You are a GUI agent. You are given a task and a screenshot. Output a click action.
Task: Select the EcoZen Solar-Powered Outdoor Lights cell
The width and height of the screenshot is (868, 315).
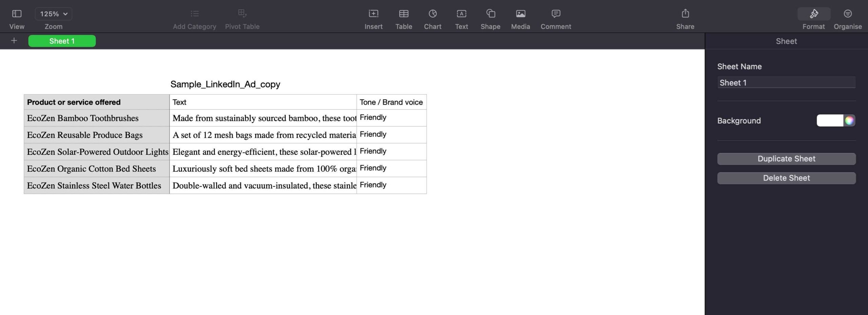[97, 152]
